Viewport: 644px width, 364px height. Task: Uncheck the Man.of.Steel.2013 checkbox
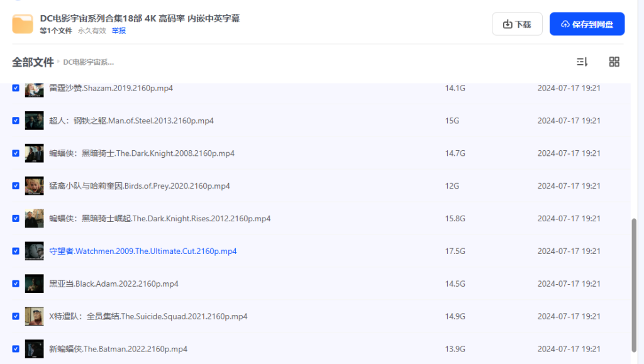(x=16, y=121)
